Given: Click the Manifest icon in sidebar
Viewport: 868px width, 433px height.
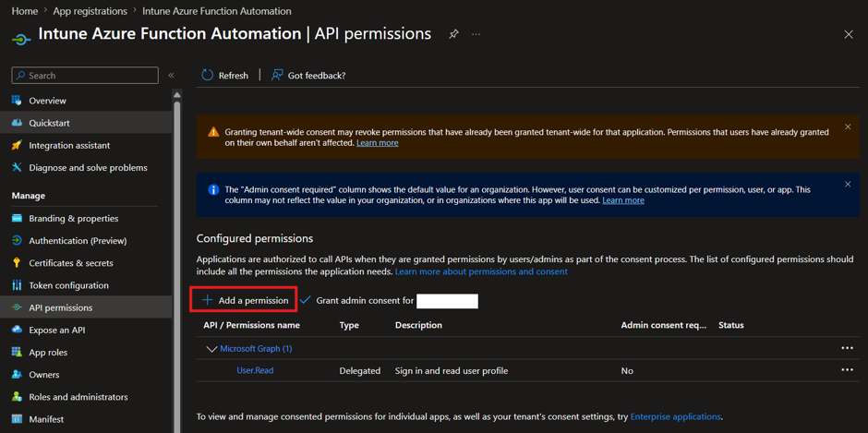Looking at the screenshot, I should point(18,419).
